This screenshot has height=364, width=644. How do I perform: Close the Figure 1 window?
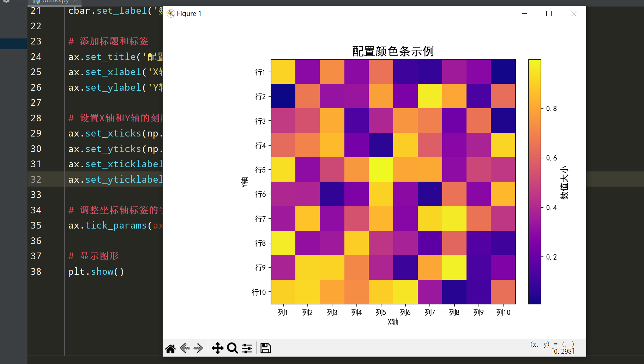point(574,13)
